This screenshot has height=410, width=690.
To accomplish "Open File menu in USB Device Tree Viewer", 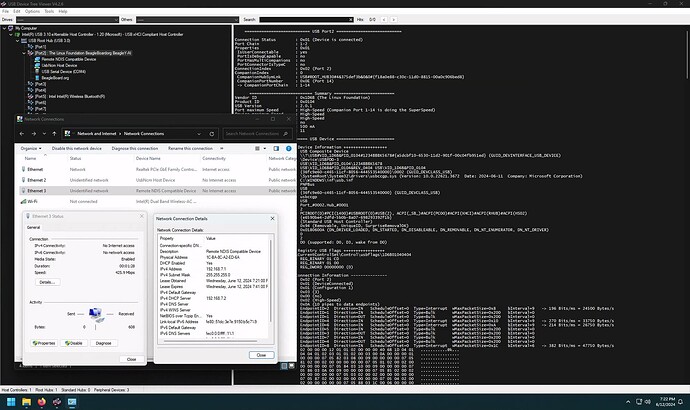I will pos(5,11).
